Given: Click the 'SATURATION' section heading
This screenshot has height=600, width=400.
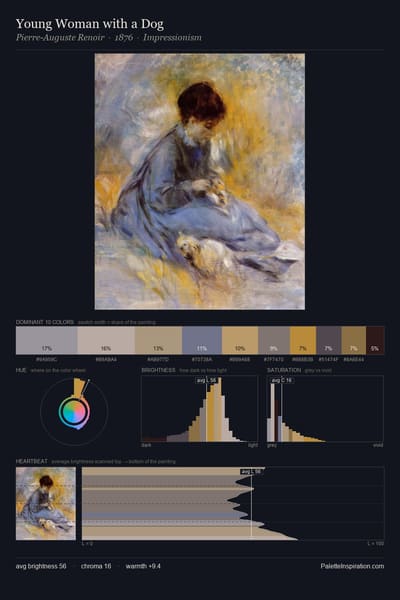Looking at the screenshot, I should point(284,370).
